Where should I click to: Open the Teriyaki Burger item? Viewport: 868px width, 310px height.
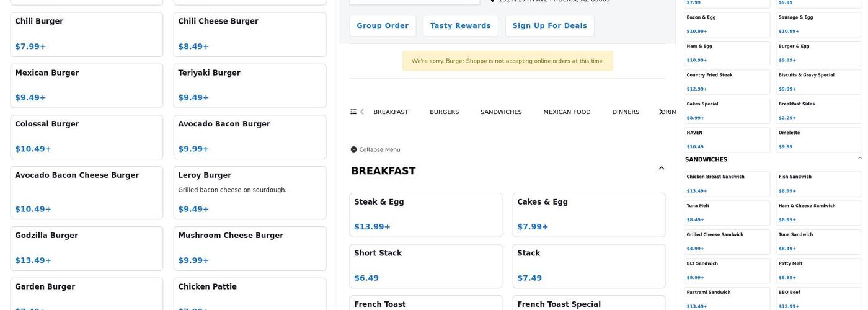249,86
